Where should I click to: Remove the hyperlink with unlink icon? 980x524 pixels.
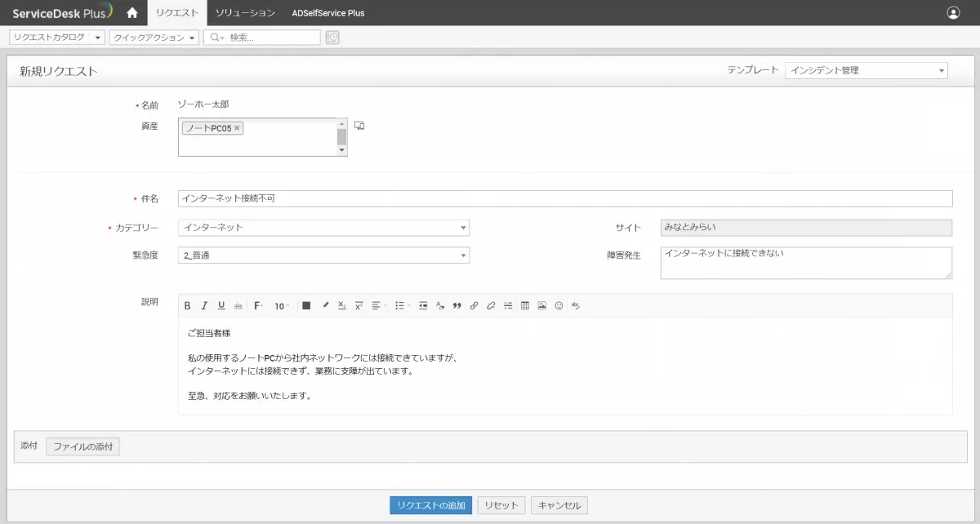[x=491, y=306]
